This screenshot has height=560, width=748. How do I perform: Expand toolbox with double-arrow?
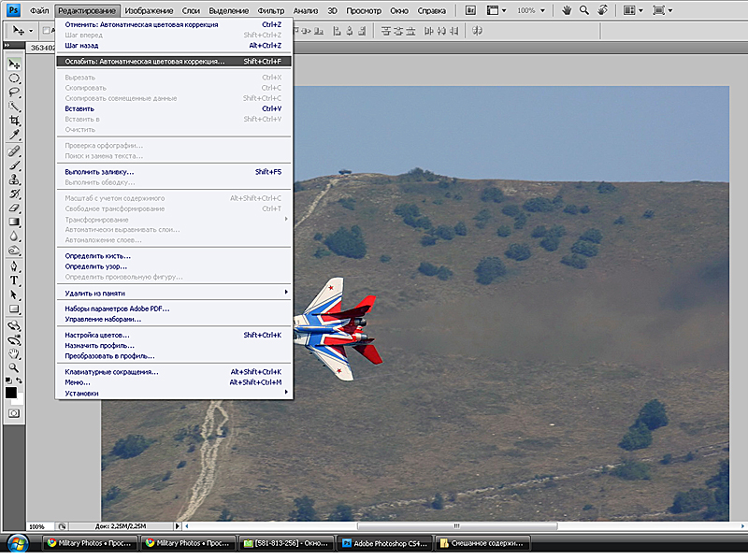tap(7, 45)
